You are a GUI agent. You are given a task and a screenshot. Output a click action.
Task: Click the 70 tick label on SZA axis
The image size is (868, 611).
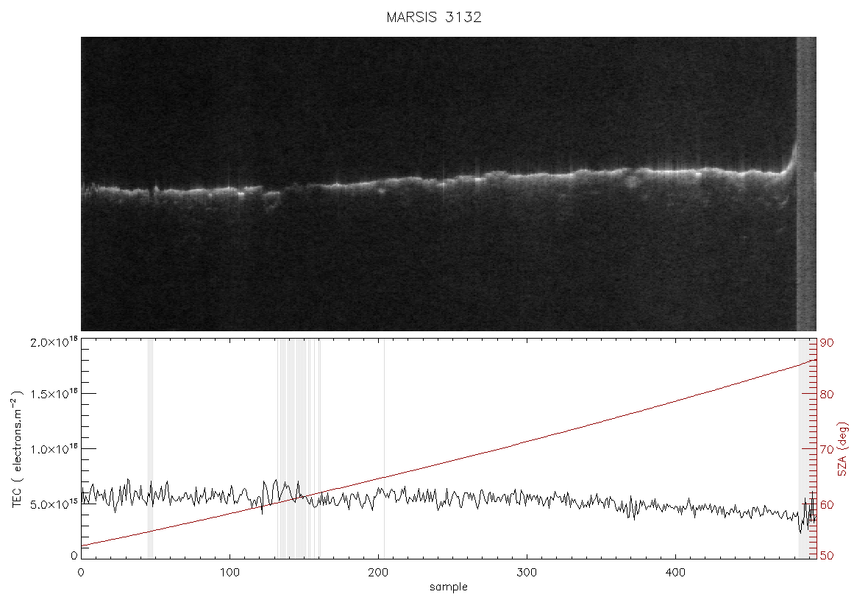[827, 449]
